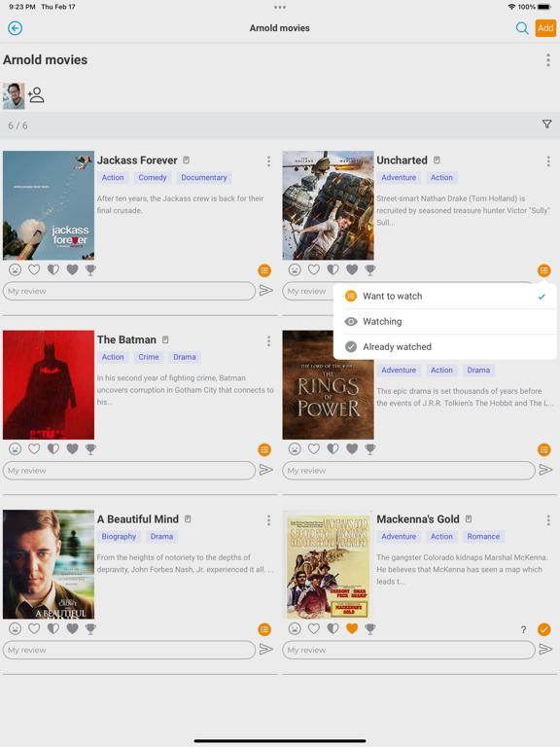The height and width of the screenshot is (747, 560).
Task: Open A Beautiful Mind watch status dropdown
Action: click(x=264, y=629)
